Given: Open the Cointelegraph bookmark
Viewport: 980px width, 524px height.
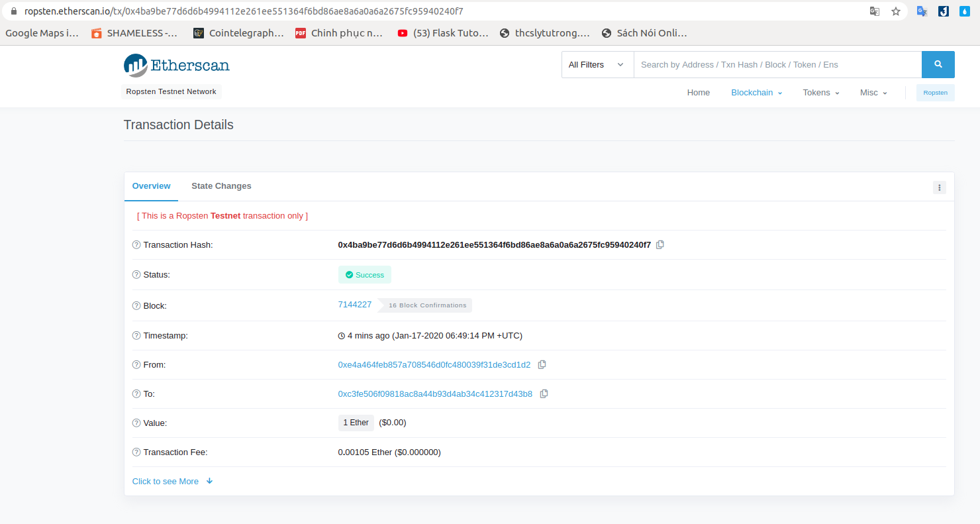Looking at the screenshot, I should (x=238, y=33).
